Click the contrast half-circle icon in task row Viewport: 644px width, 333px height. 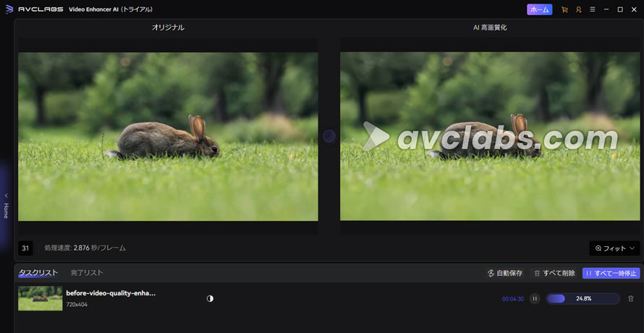coord(210,298)
